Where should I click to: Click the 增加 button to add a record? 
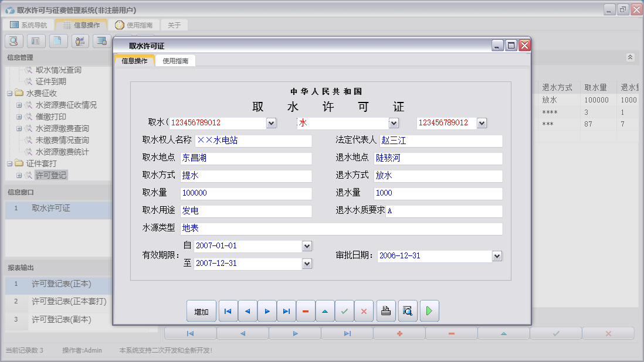pyautogui.click(x=201, y=310)
